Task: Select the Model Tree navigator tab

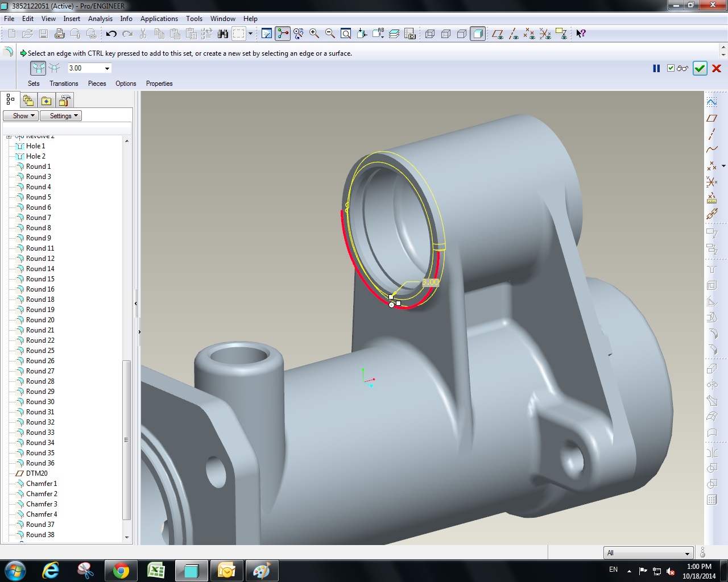Action: [x=10, y=100]
